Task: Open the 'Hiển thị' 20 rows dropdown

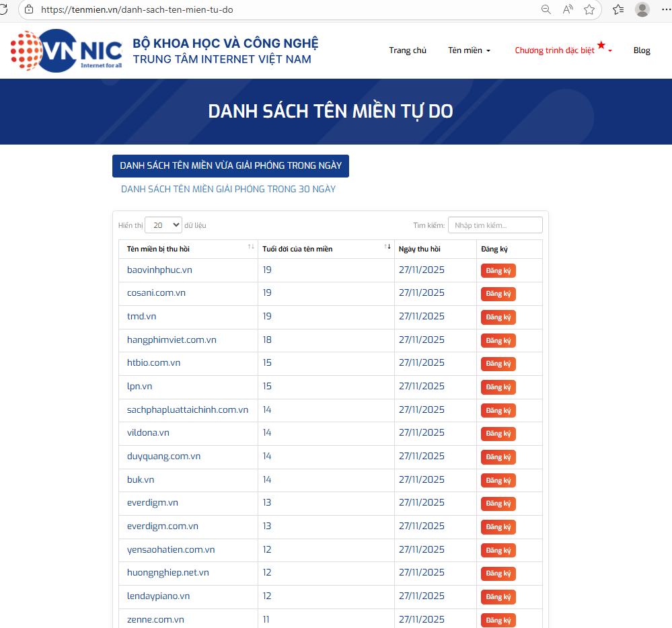Action: click(x=163, y=225)
